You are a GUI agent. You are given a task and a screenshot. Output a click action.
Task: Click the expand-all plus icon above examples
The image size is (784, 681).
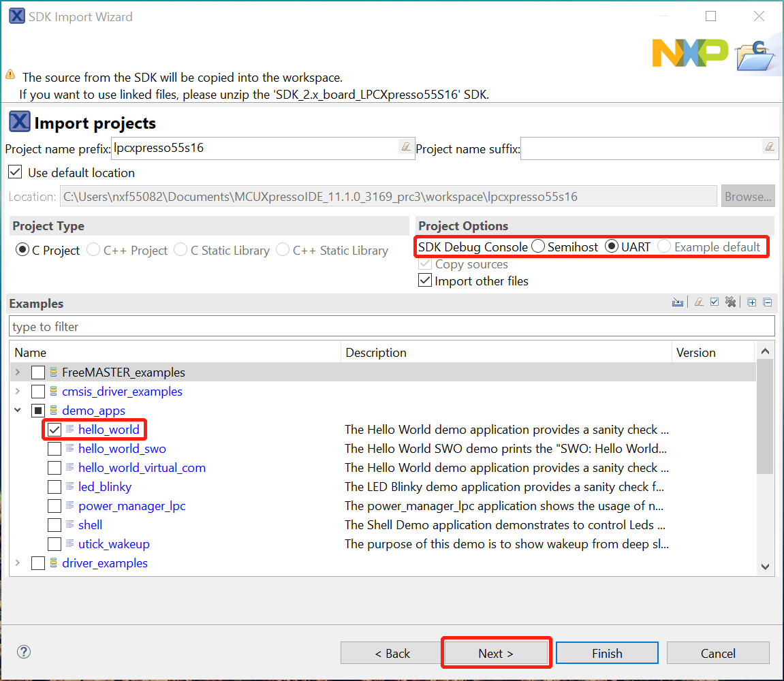click(x=752, y=302)
